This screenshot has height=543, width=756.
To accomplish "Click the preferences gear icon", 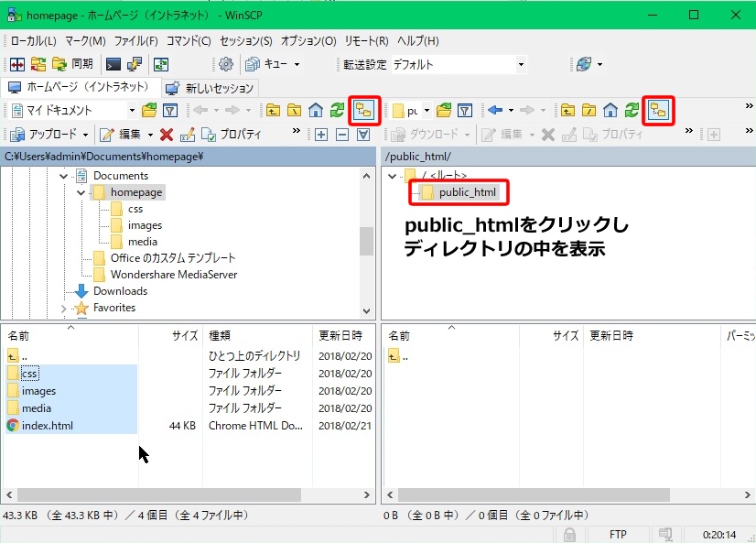I will click(x=226, y=64).
